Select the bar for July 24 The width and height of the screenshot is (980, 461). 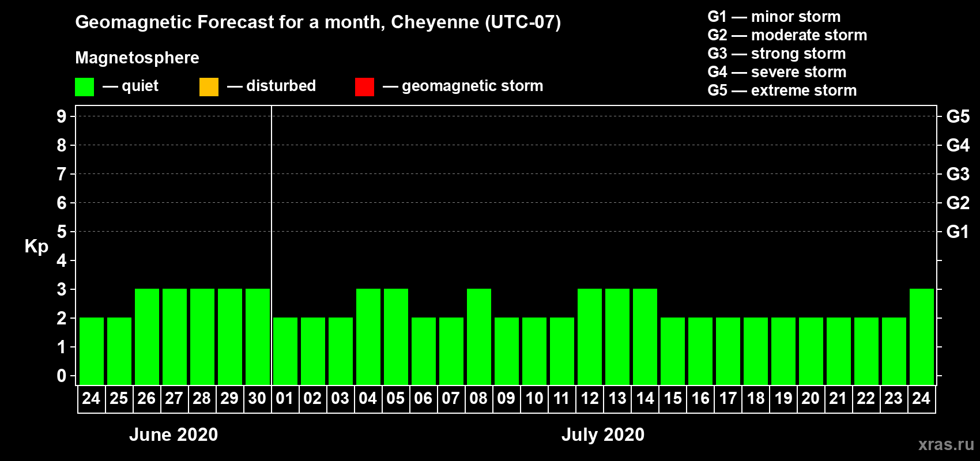click(x=922, y=337)
